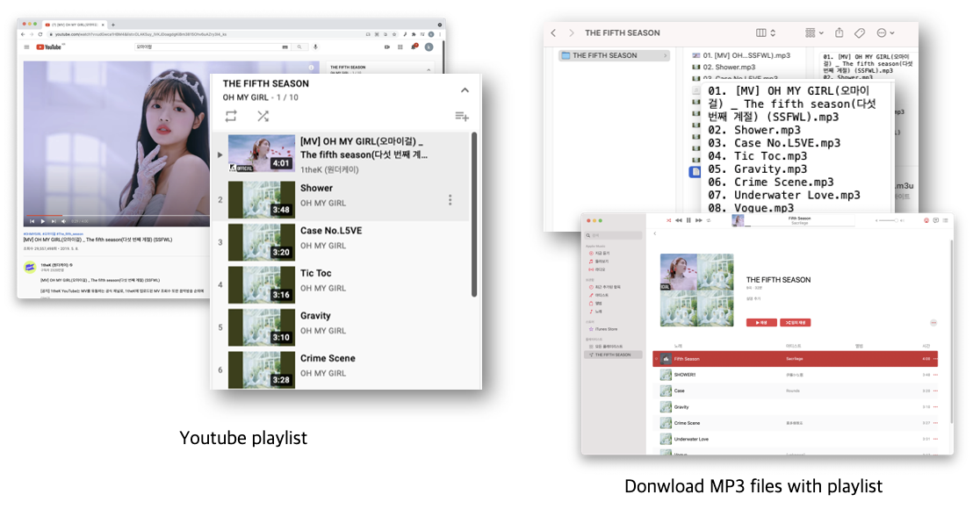980x516 pixels.
Task: Select Gravity in the YouTube playlist
Action: coord(341,326)
